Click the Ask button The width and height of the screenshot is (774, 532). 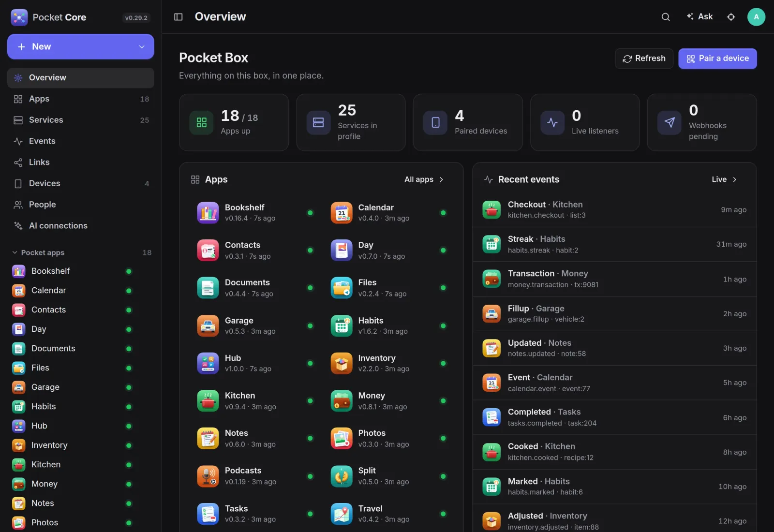point(700,17)
